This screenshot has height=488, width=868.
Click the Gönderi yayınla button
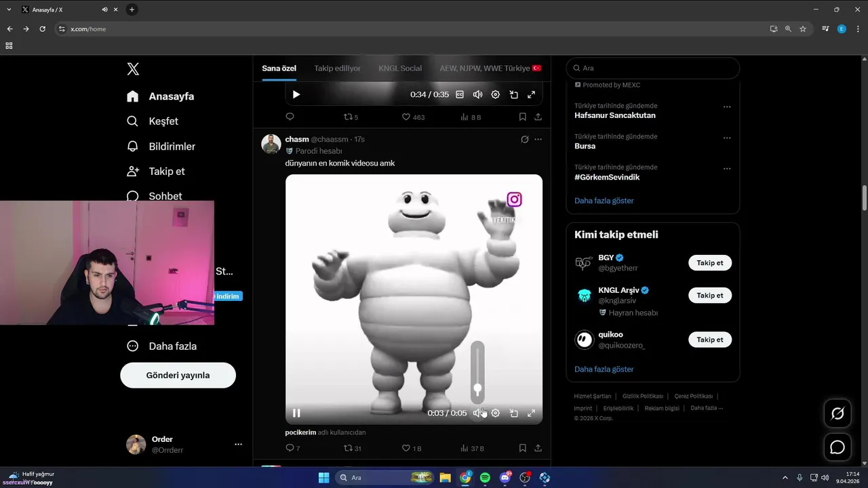(x=178, y=375)
